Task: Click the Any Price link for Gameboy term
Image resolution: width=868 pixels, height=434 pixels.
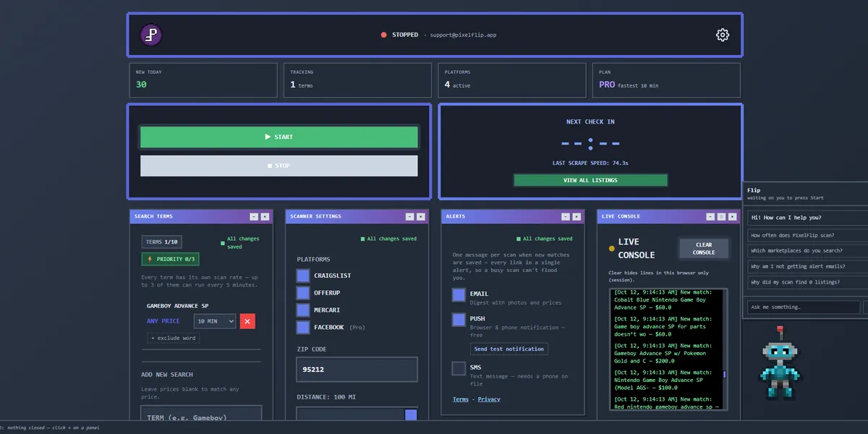Action: pos(163,321)
